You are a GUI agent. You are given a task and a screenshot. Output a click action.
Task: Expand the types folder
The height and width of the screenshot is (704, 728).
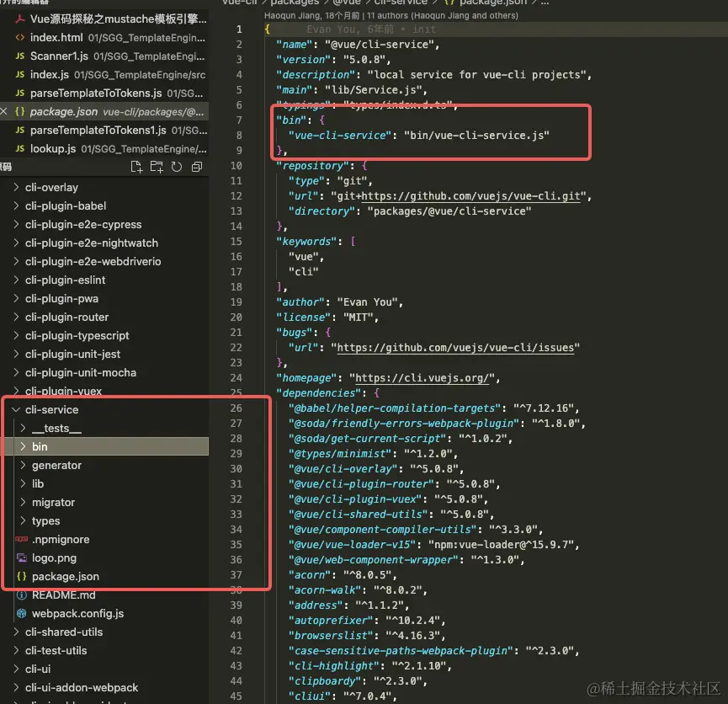click(104, 521)
